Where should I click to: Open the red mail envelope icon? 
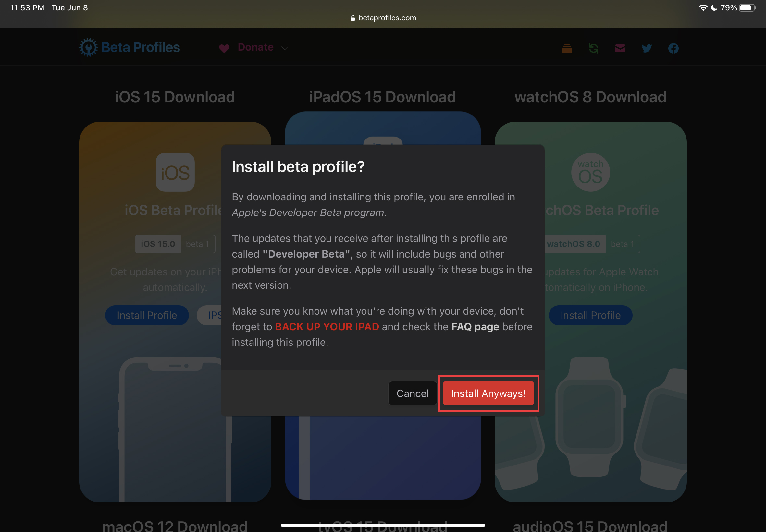click(620, 49)
